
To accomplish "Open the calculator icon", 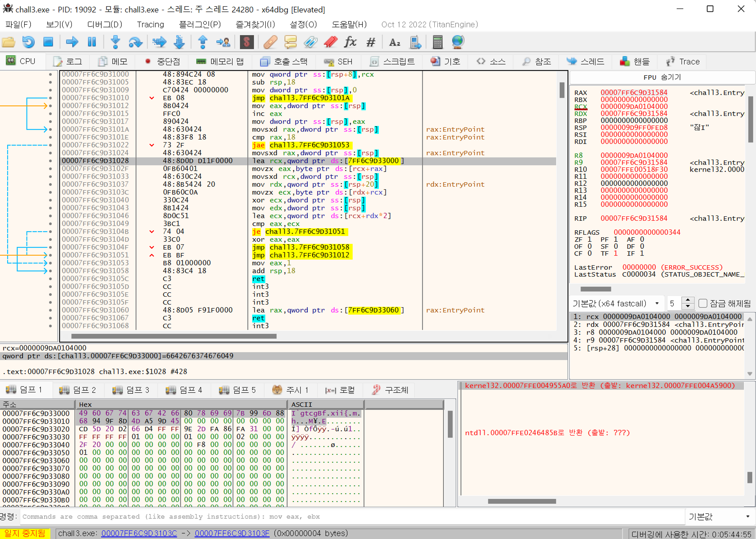I will point(437,42).
